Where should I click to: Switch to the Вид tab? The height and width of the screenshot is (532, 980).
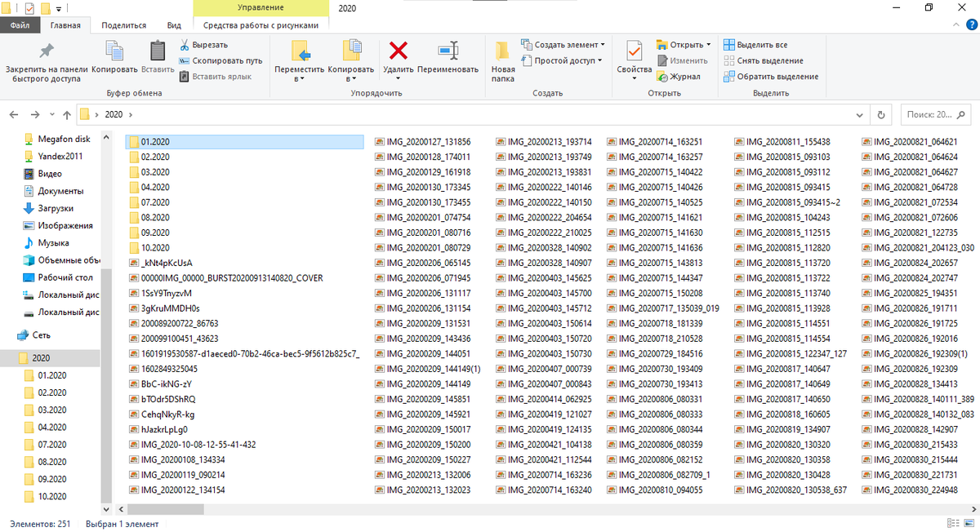pos(174,25)
